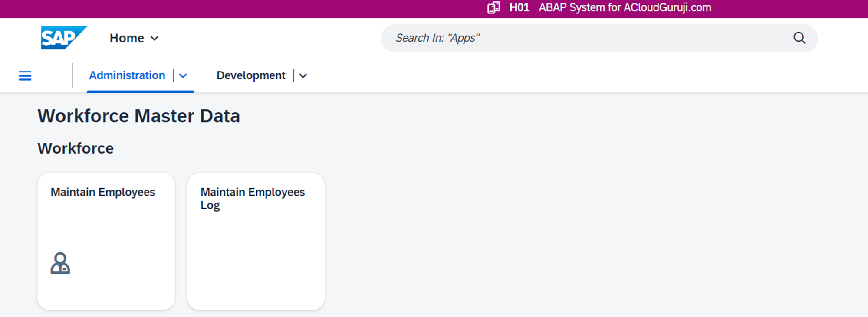Expand the Home menu chevron
The image size is (868, 317).
tap(155, 39)
